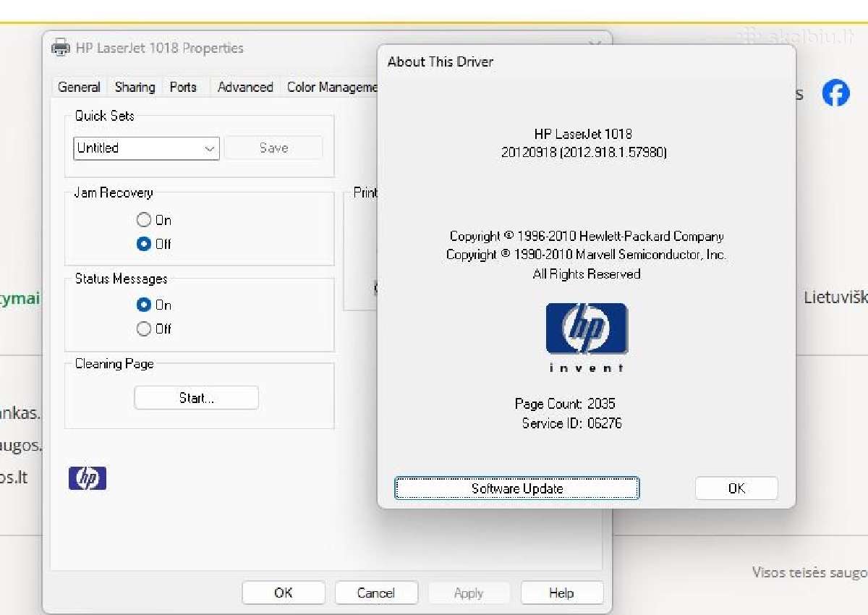The height and width of the screenshot is (615, 868).
Task: Switch to the General tab
Action: click(79, 87)
